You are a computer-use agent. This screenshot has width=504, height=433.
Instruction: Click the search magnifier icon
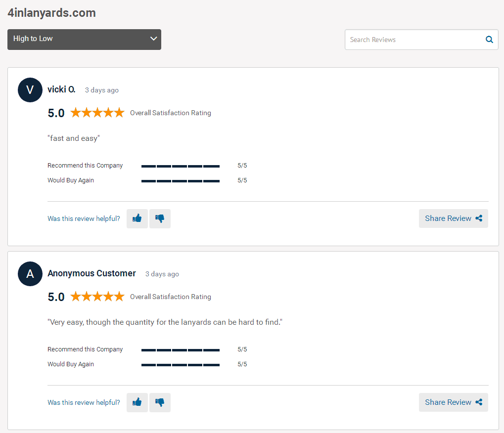click(x=489, y=40)
